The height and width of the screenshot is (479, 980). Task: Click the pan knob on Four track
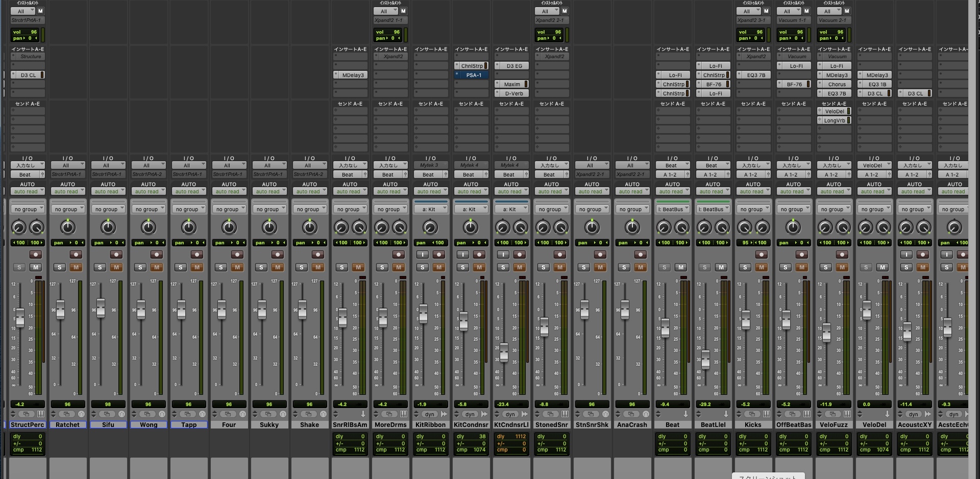pyautogui.click(x=229, y=227)
